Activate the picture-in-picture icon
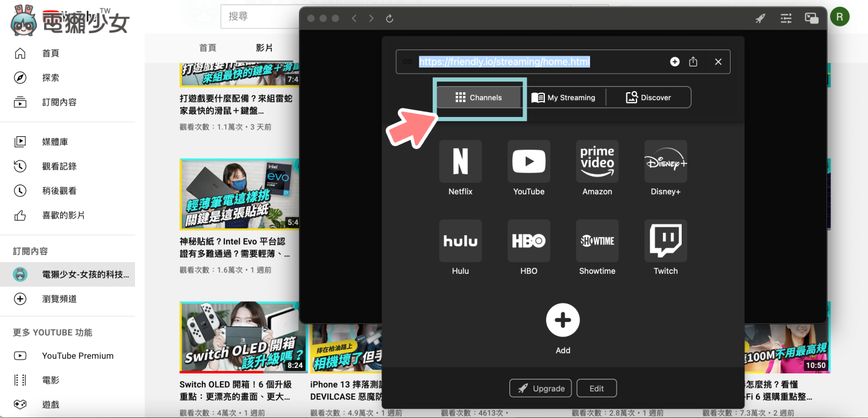Screen dimensions: 868x418 tap(811, 18)
